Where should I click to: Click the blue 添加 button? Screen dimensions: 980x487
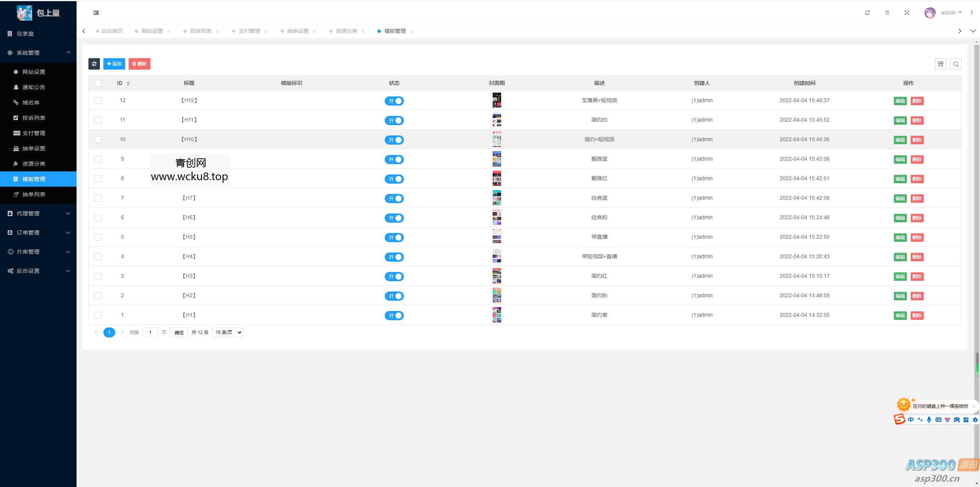pyautogui.click(x=114, y=64)
